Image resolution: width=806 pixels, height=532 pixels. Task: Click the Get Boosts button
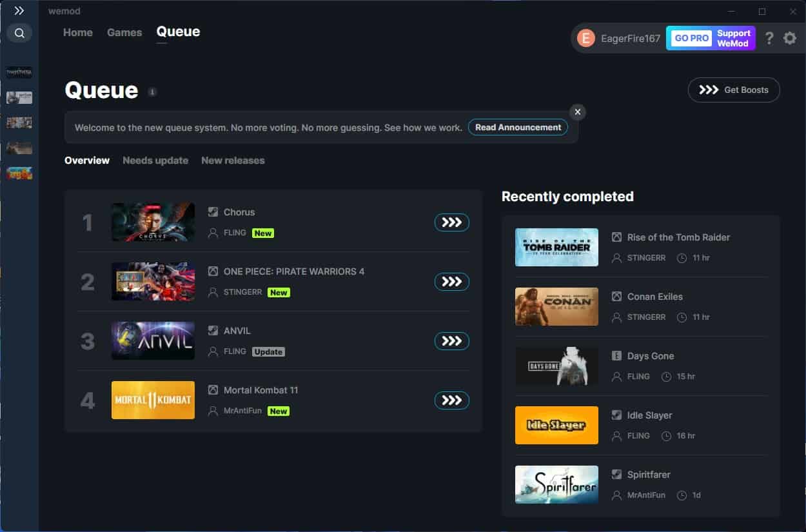click(734, 90)
